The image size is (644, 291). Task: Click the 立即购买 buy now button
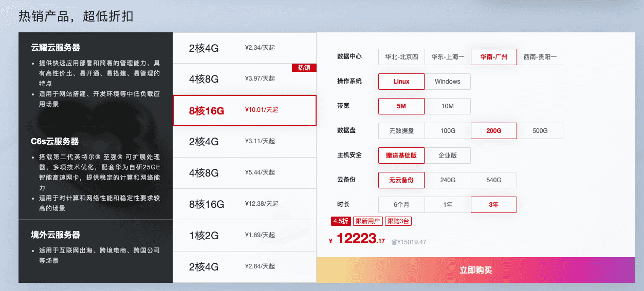(476, 270)
